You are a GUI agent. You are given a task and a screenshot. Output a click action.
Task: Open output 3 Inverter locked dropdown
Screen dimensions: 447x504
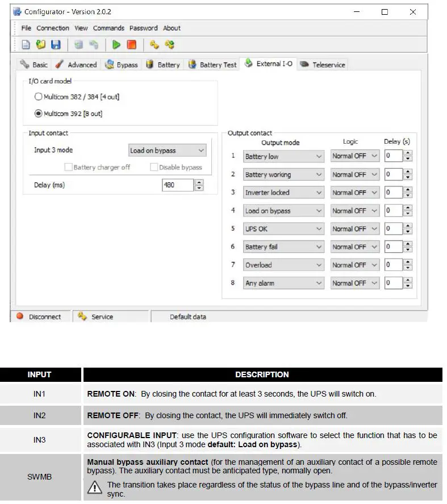[x=283, y=193]
